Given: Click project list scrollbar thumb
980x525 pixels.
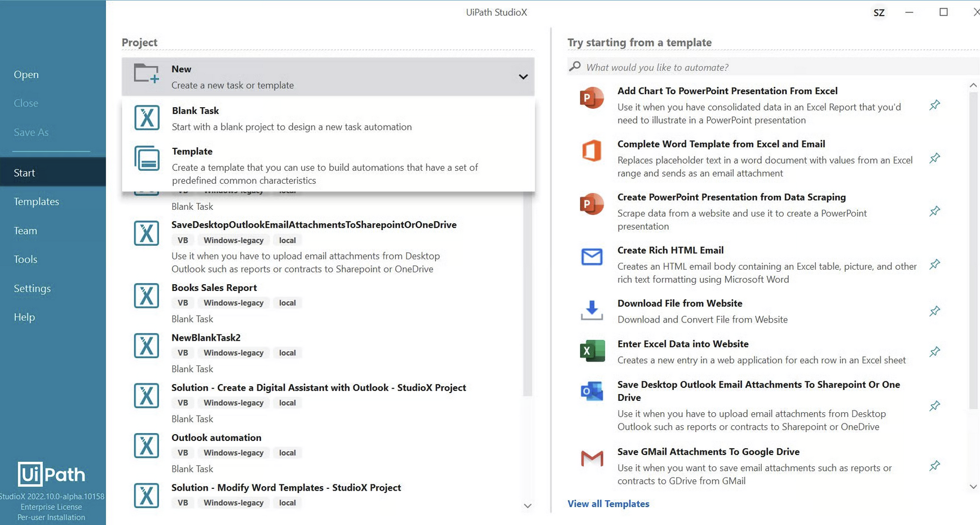Looking at the screenshot, I should click(528, 293).
